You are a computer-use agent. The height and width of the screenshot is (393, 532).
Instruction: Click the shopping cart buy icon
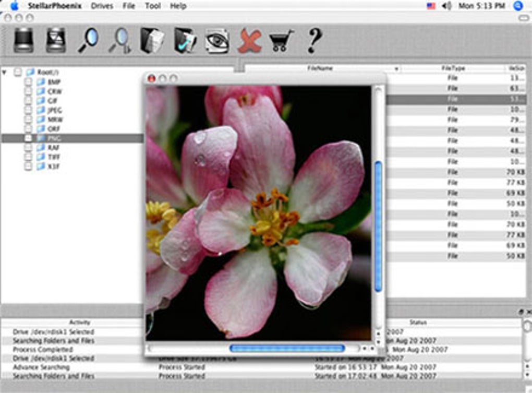pos(281,41)
